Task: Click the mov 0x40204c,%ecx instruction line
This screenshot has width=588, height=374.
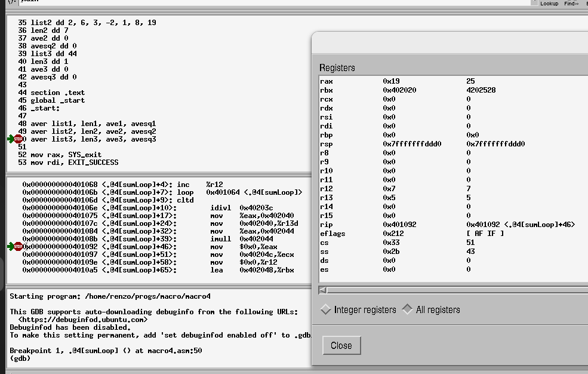Action: click(x=158, y=255)
